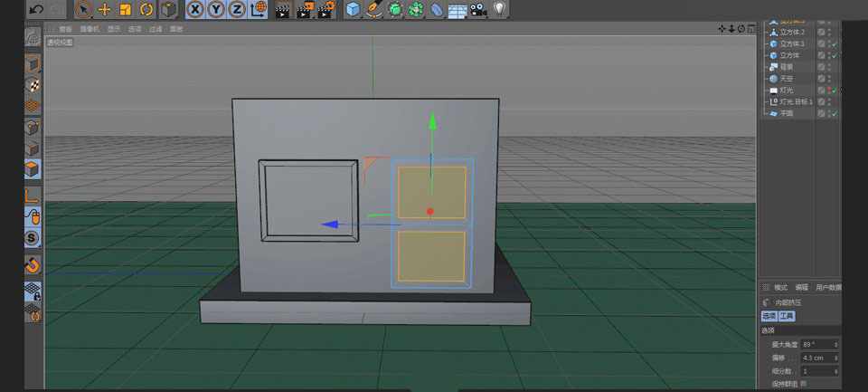
Task: Toggle the Y axis lock
Action: point(216,10)
